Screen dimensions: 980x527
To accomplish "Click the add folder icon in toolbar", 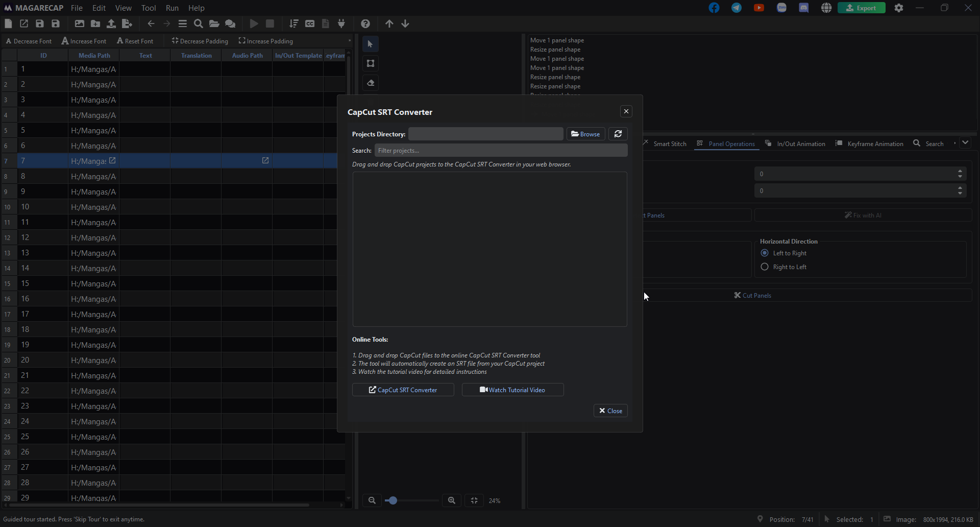I will point(95,23).
